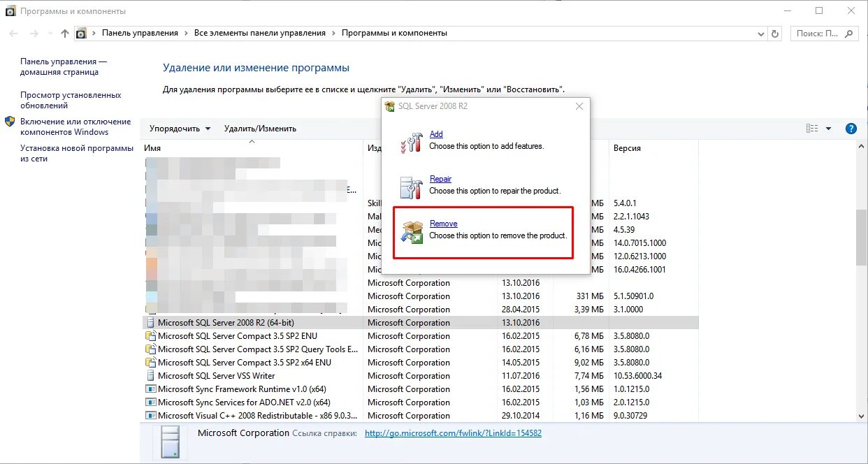Click the view layout icon in toolbar

tap(811, 129)
